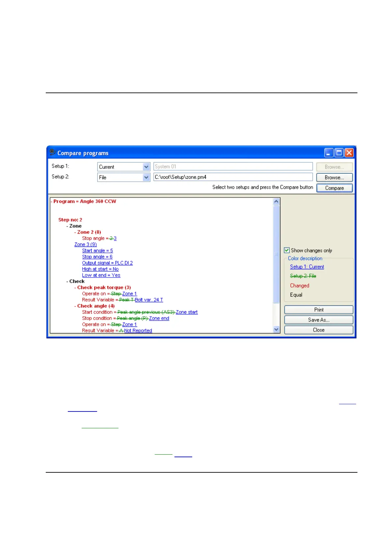The width and height of the screenshot is (392, 554).
Task: Collapse the Check peak torque (3) node
Action: click(x=75, y=287)
